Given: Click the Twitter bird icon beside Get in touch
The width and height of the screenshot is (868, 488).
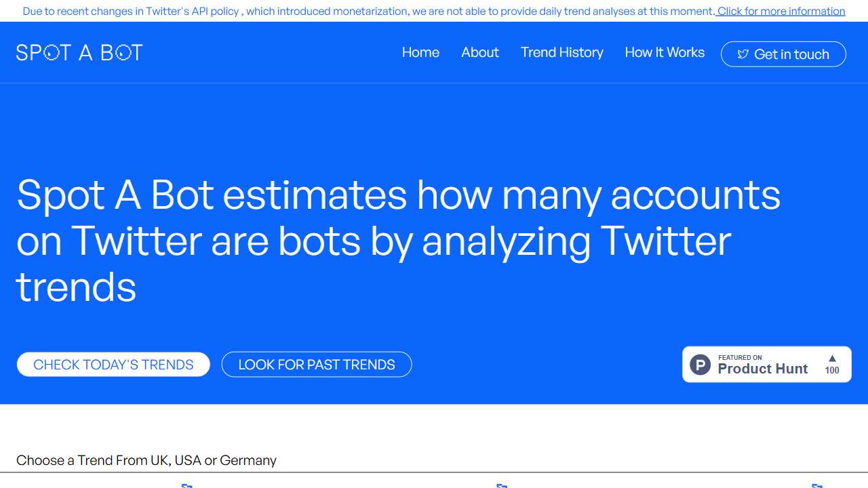Looking at the screenshot, I should (744, 54).
